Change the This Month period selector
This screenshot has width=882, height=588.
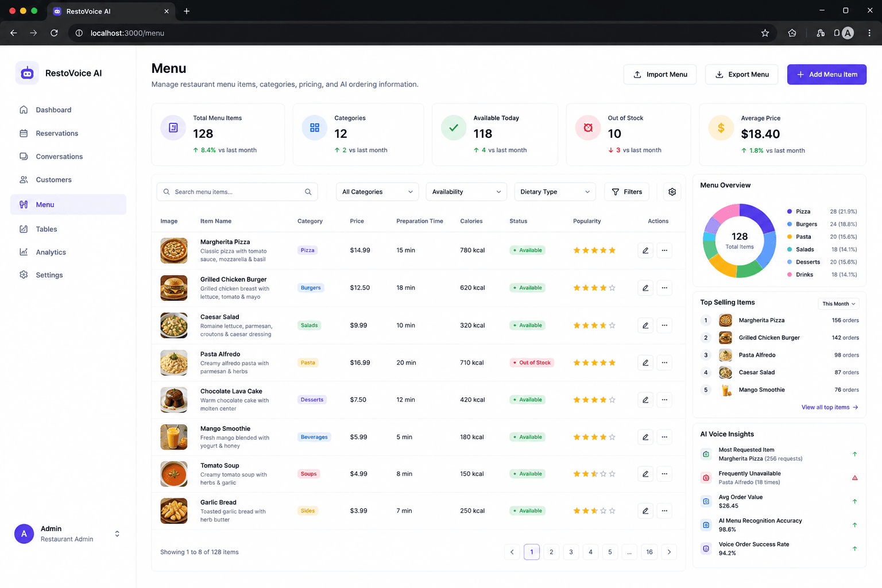(x=838, y=304)
